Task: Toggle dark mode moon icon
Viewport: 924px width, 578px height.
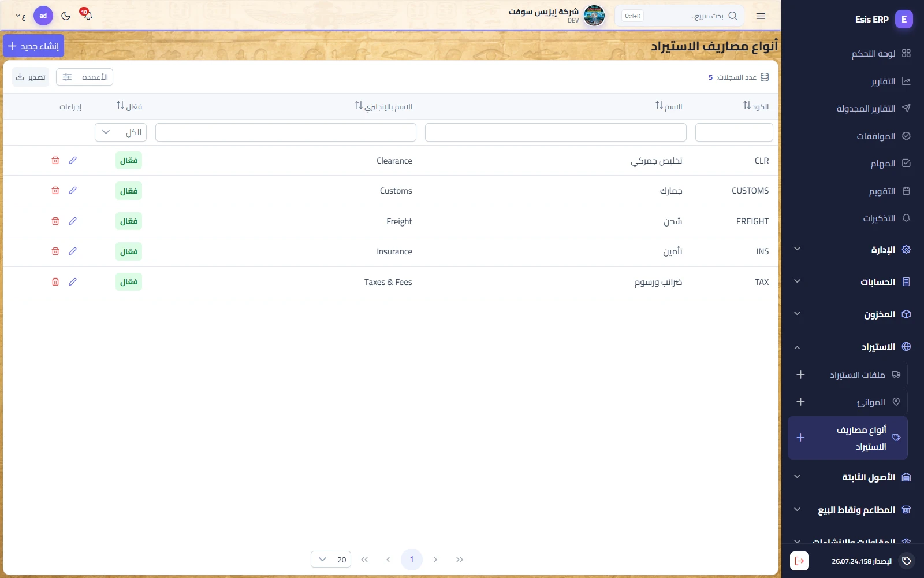Action: click(66, 16)
